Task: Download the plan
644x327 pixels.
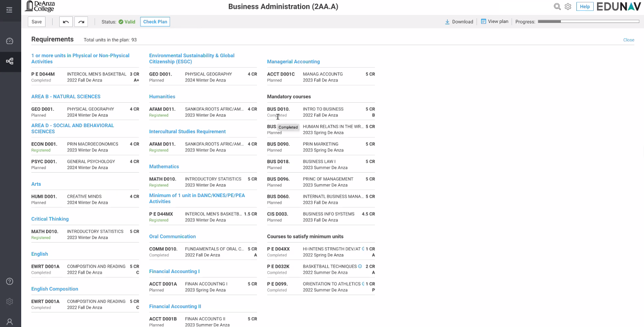Action: click(459, 22)
